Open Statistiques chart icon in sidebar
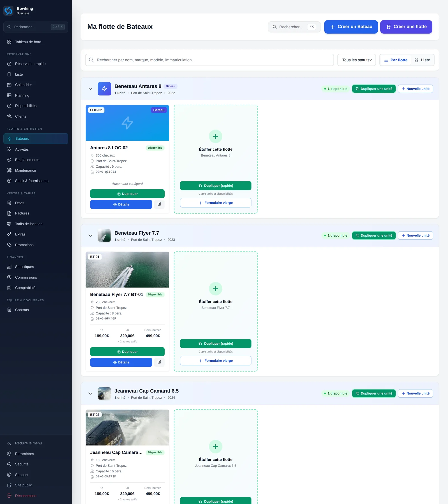Viewport: 448px width, 504px height. pos(9,267)
